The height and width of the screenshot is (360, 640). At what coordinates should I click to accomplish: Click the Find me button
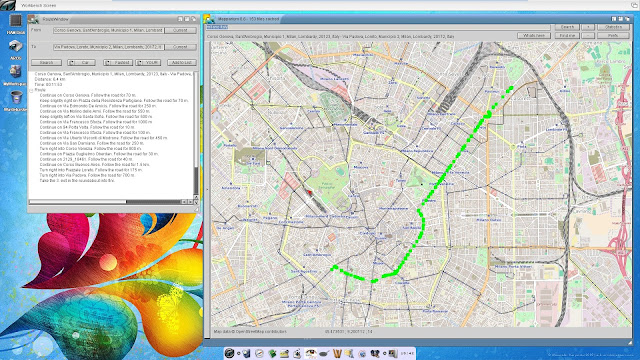click(x=567, y=36)
